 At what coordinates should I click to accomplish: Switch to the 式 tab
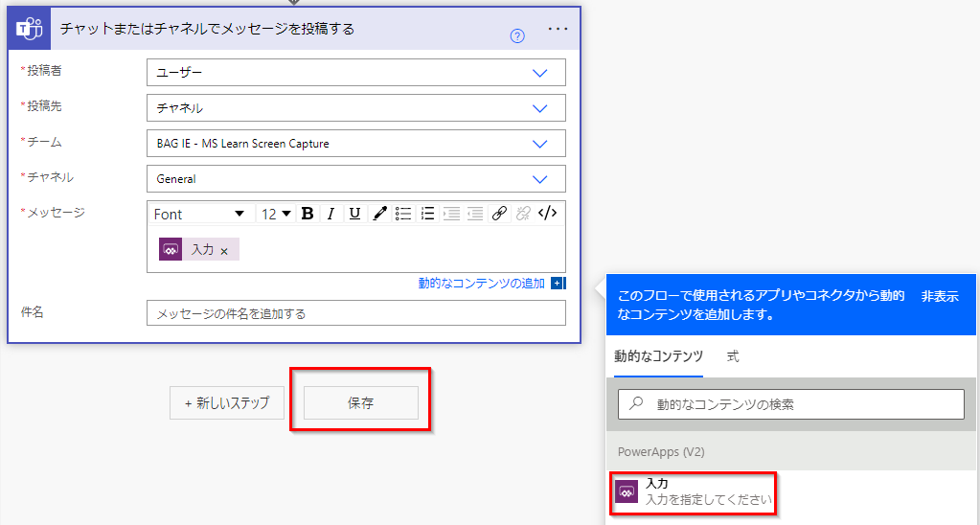click(x=733, y=357)
